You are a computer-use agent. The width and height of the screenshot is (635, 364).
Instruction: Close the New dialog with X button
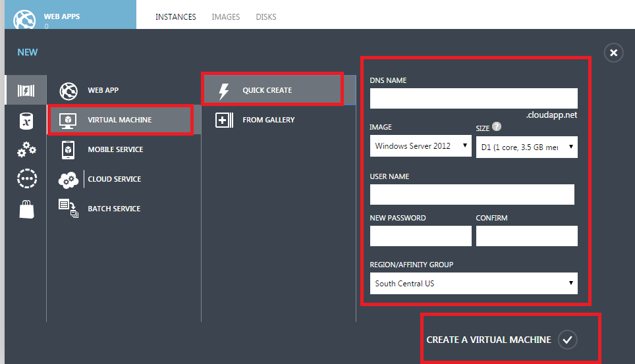(x=613, y=53)
